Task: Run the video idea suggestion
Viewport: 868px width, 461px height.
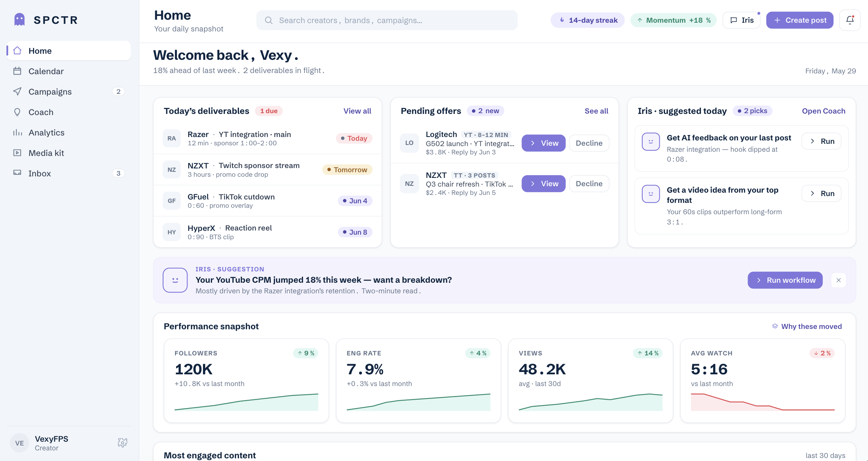Action: click(x=821, y=193)
